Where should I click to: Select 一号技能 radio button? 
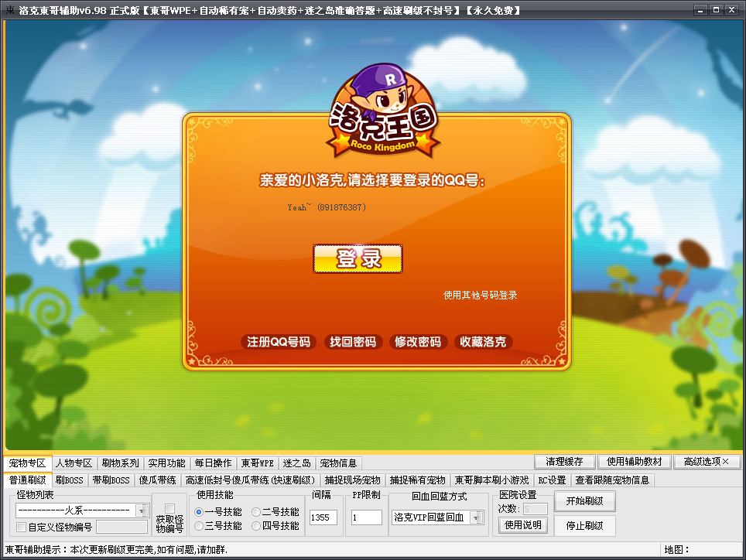pyautogui.click(x=200, y=512)
